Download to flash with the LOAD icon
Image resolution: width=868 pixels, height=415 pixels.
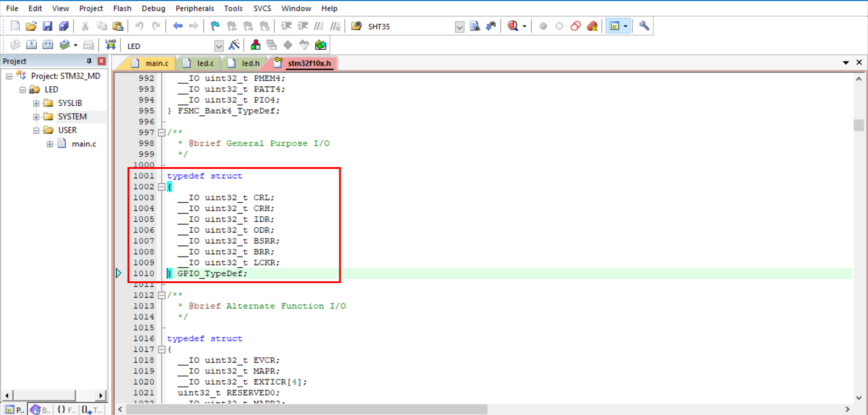110,45
